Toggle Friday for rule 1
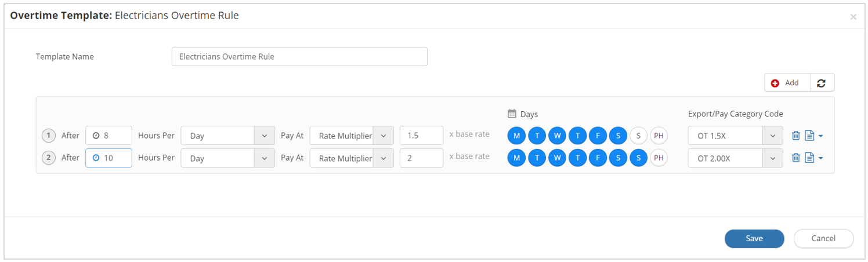Image resolution: width=868 pixels, height=262 pixels. 598,136
